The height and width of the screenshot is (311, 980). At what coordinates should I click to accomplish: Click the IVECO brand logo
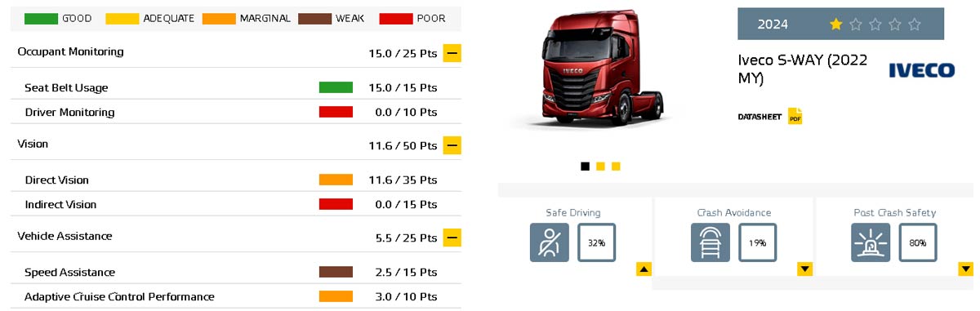click(x=921, y=70)
